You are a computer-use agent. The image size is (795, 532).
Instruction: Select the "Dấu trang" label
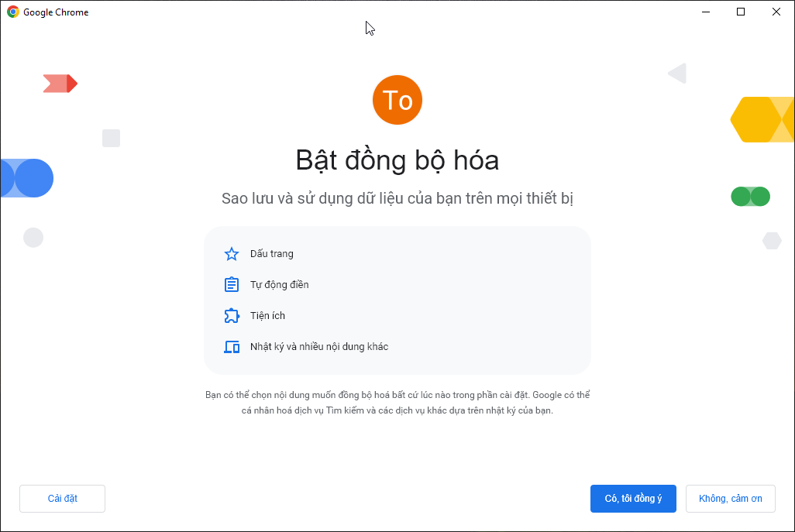pos(271,254)
